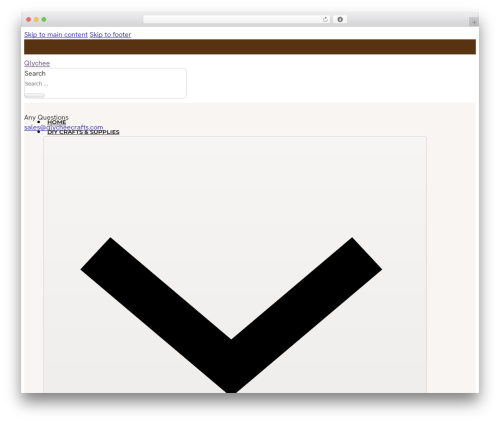Submit search with the small button
The image size is (500, 423).
pos(35,95)
